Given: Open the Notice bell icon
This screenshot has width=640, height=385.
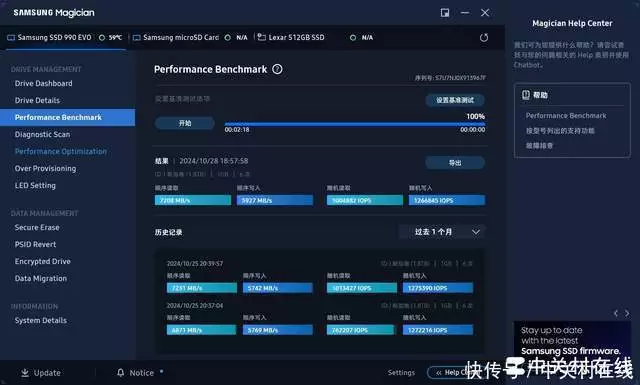Looking at the screenshot, I should 120,372.
